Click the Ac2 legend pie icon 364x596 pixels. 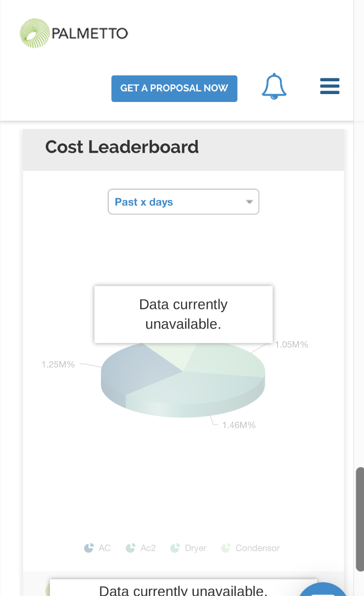(x=130, y=548)
